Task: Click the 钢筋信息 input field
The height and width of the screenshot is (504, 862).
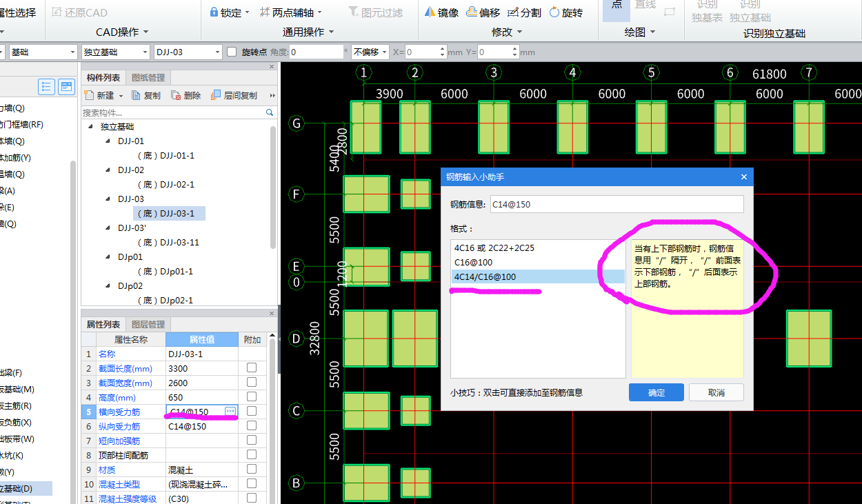Action: pyautogui.click(x=617, y=204)
